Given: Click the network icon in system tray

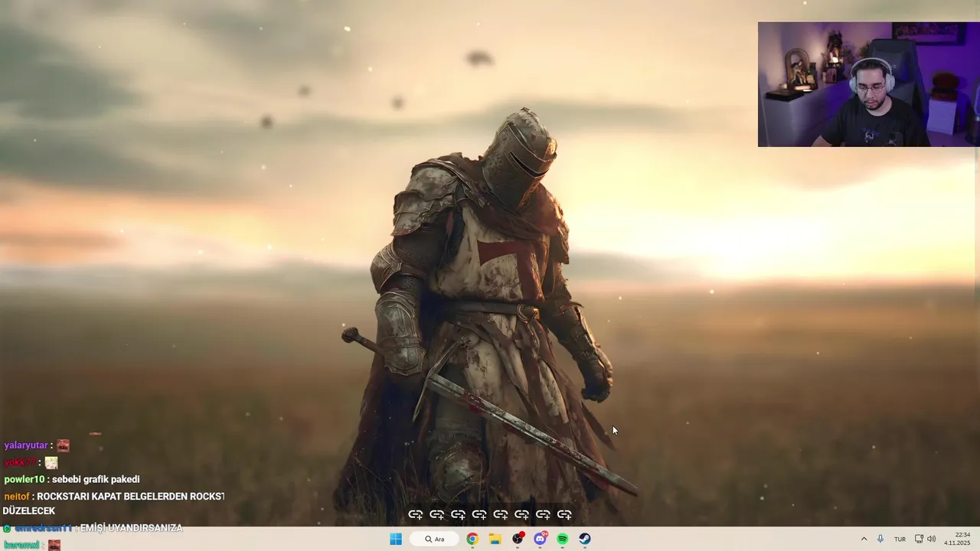Looking at the screenshot, I should tap(919, 539).
